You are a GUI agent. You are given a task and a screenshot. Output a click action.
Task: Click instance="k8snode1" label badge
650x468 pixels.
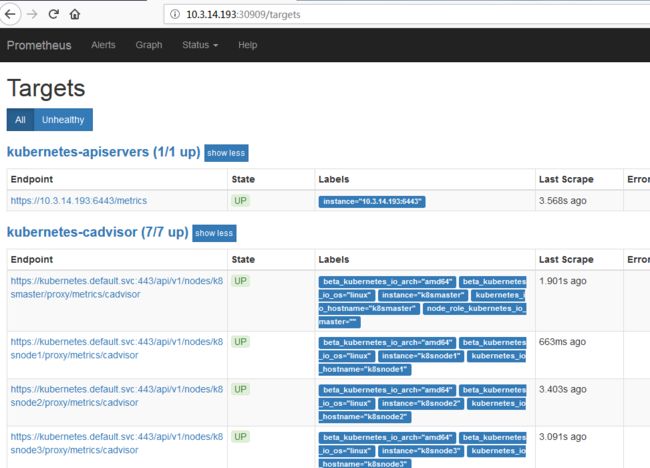click(421, 356)
